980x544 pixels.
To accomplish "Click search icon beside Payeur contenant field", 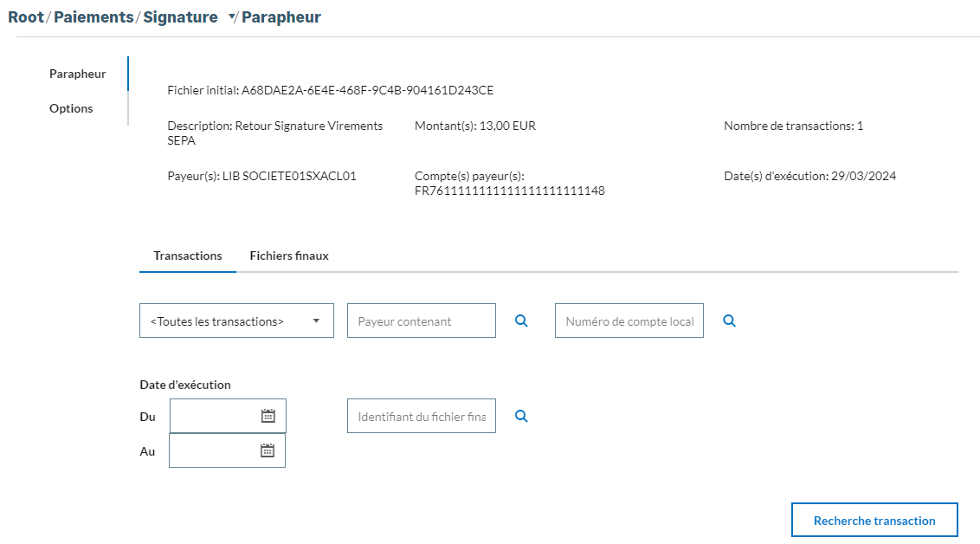I will (x=521, y=321).
